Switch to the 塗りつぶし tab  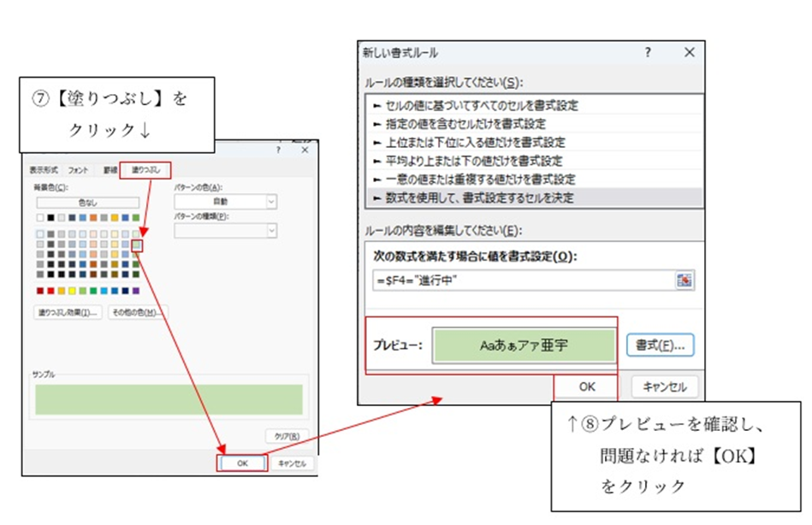coord(145,170)
